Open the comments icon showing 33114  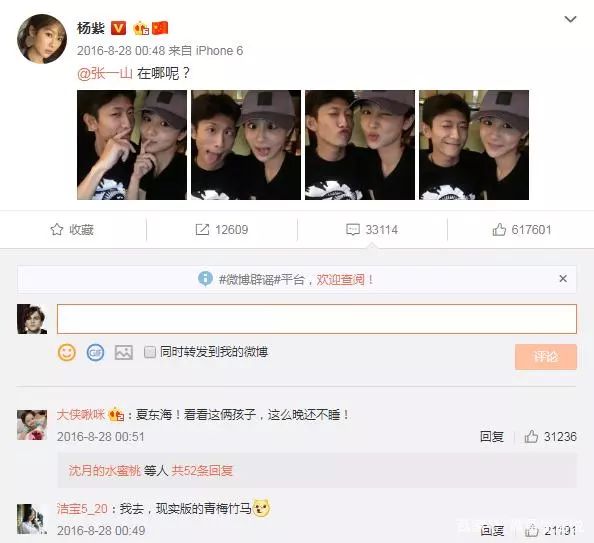(353, 230)
